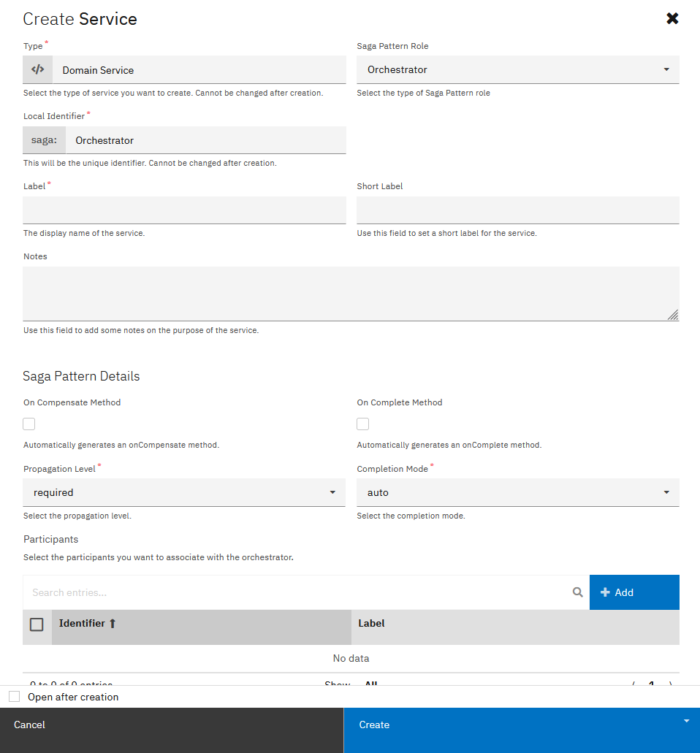This screenshot has height=753, width=700.
Task: Click the code icon beside Domain Service
Action: click(37, 69)
